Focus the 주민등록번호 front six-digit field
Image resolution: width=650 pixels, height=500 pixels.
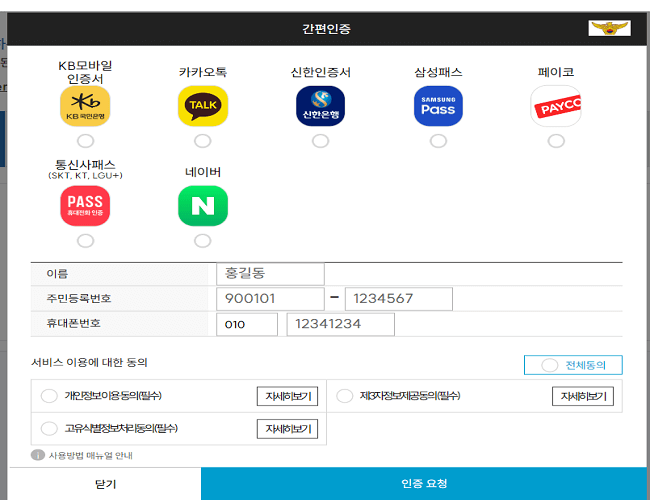pyautogui.click(x=270, y=299)
